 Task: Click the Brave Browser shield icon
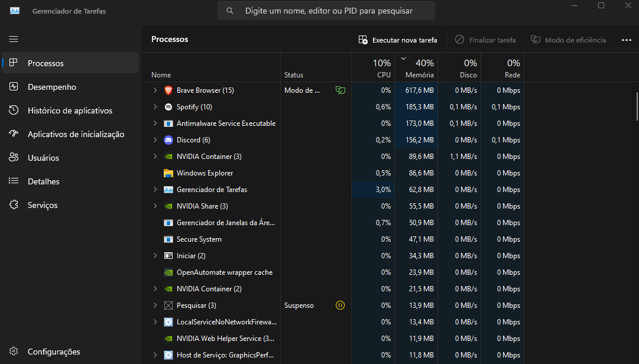click(x=168, y=90)
